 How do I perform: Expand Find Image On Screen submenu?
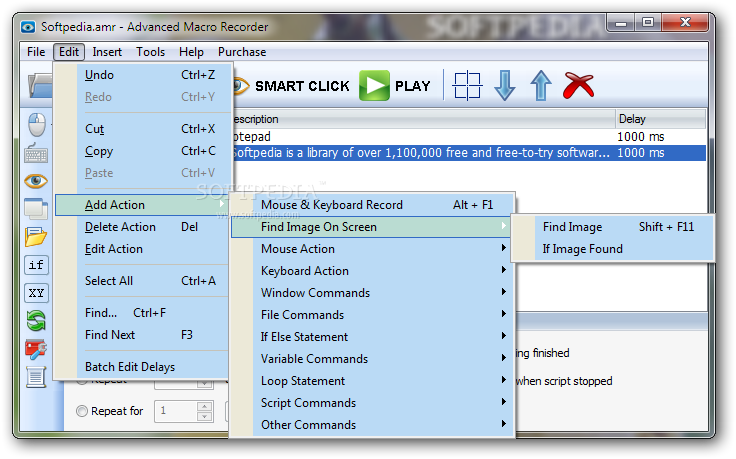[x=372, y=227]
